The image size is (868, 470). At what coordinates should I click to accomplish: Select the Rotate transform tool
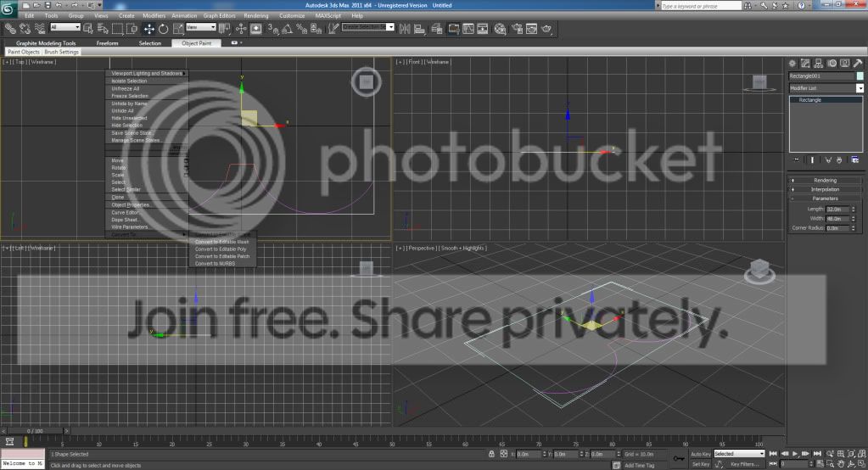click(x=163, y=29)
